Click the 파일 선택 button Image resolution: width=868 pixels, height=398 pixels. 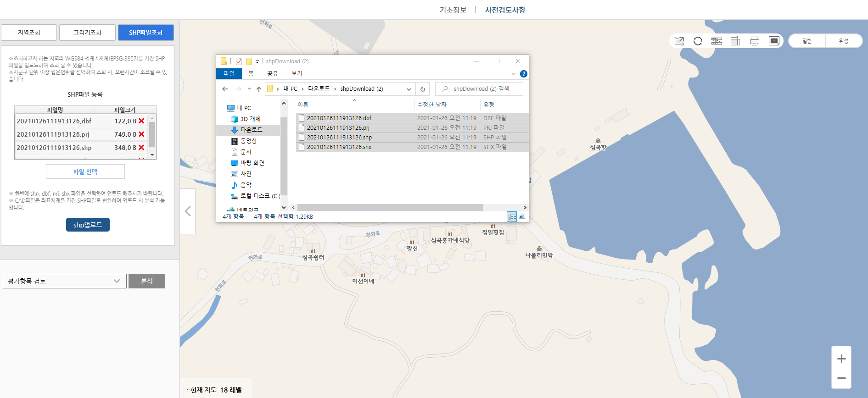85,172
